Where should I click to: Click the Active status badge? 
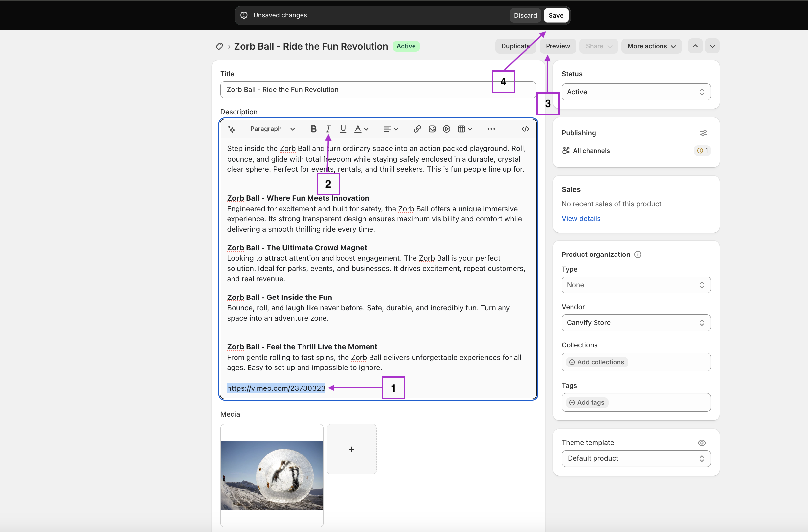tap(406, 46)
